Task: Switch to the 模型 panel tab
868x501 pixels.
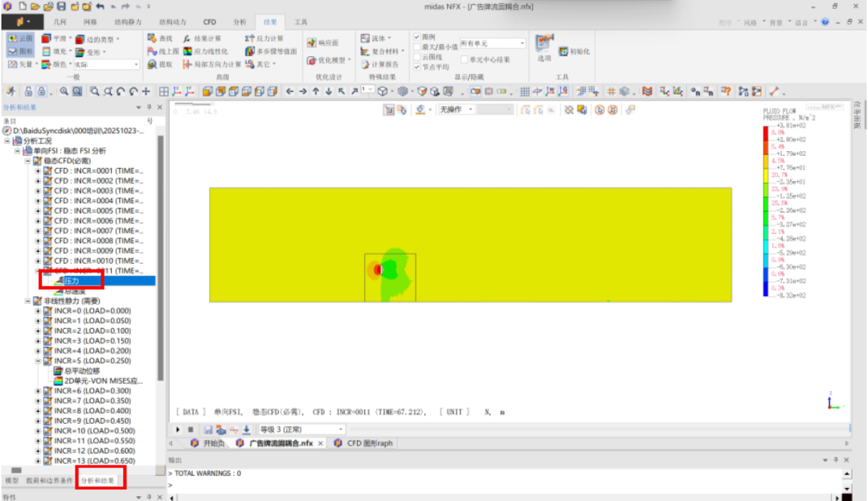Action: (x=12, y=481)
